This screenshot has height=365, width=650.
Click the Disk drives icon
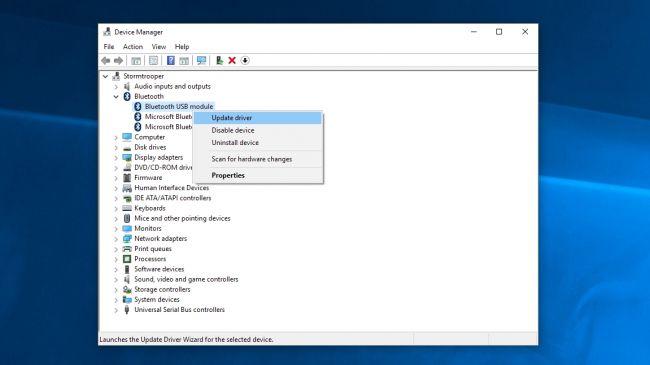tap(127, 147)
